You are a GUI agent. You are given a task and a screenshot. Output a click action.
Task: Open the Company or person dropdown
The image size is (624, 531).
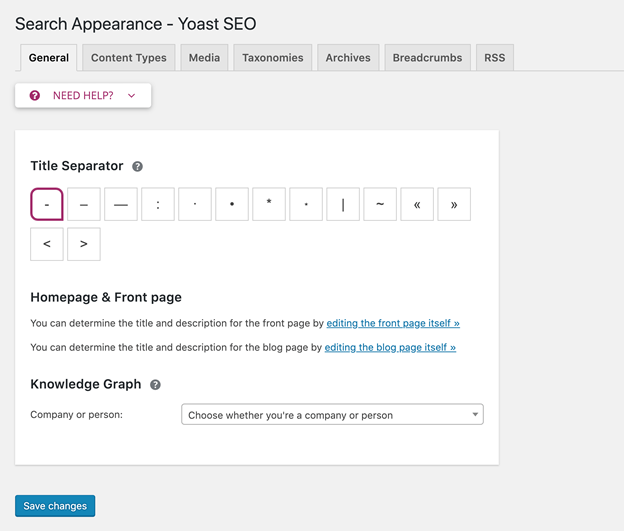point(332,415)
